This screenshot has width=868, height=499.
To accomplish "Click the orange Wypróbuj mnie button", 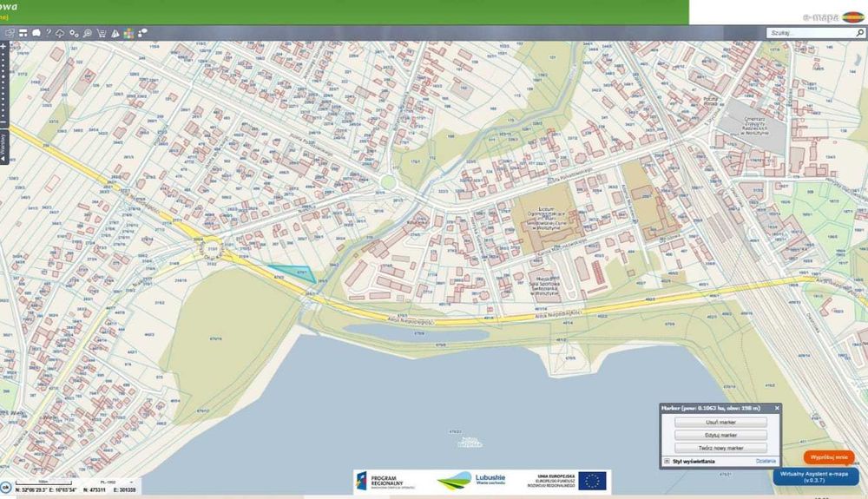I will click(829, 457).
